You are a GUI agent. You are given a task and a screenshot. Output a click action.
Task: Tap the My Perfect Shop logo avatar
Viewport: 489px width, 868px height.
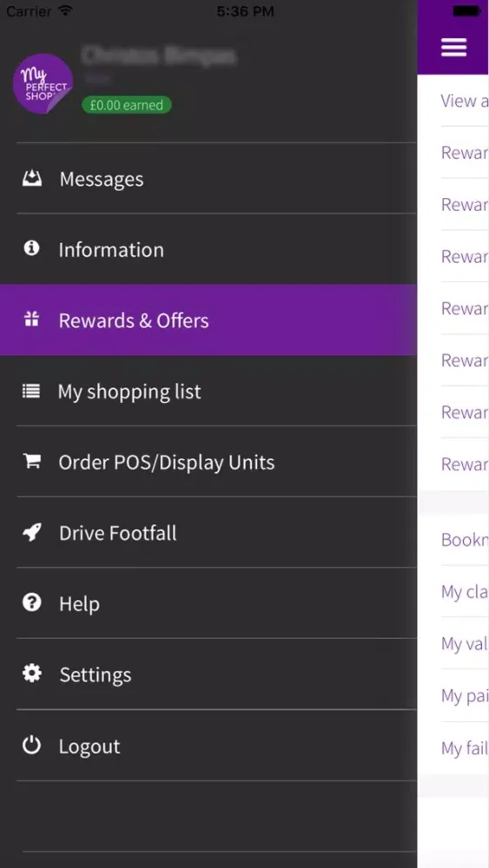coord(43,83)
